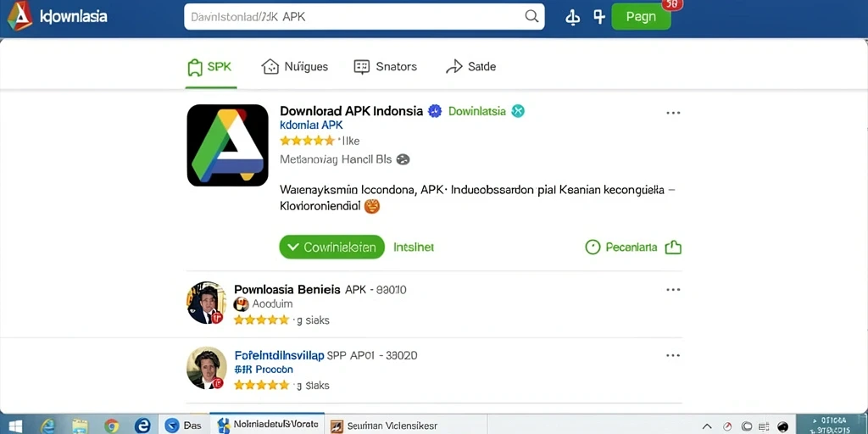The image size is (868, 434).
Task: Click the star rating of Pownloasia Benieis
Action: tap(261, 320)
